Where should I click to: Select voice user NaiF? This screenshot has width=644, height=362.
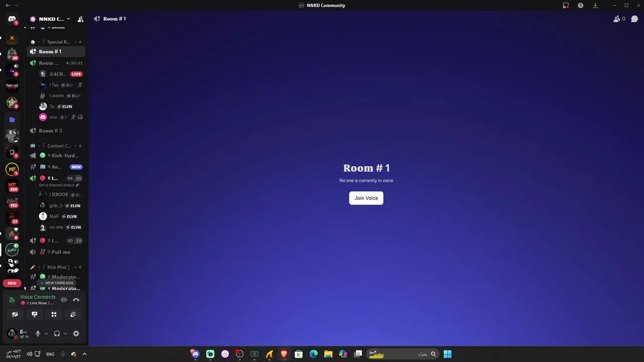(x=60, y=216)
